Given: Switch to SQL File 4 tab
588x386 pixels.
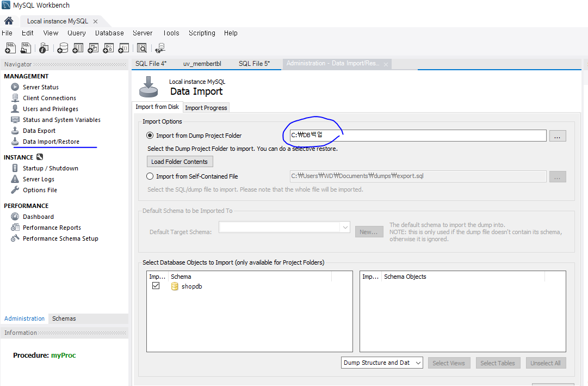Looking at the screenshot, I should click(151, 64).
